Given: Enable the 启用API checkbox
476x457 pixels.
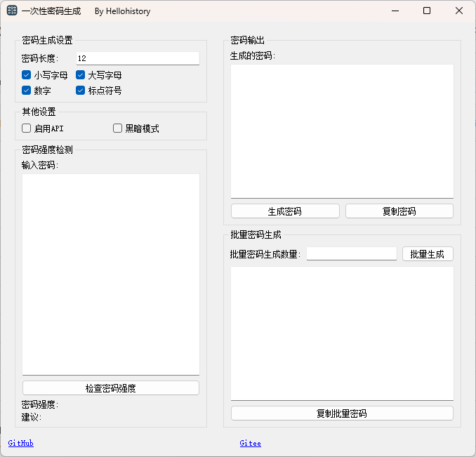Looking at the screenshot, I should click(x=27, y=128).
